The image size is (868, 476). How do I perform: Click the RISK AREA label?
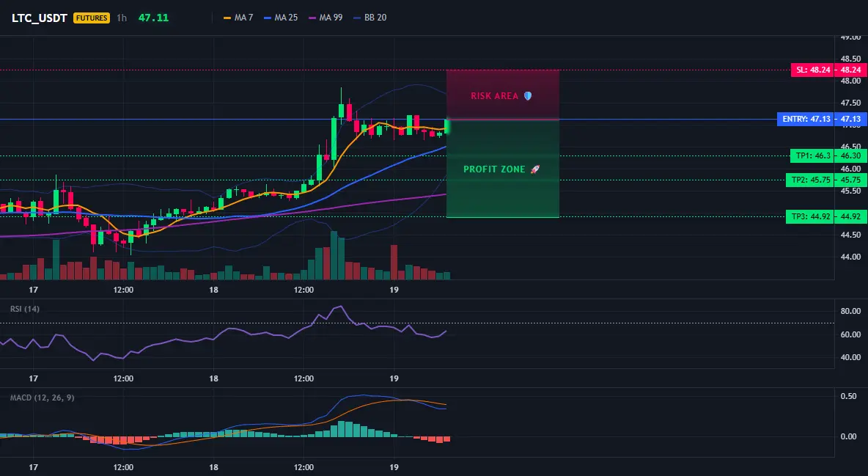494,96
